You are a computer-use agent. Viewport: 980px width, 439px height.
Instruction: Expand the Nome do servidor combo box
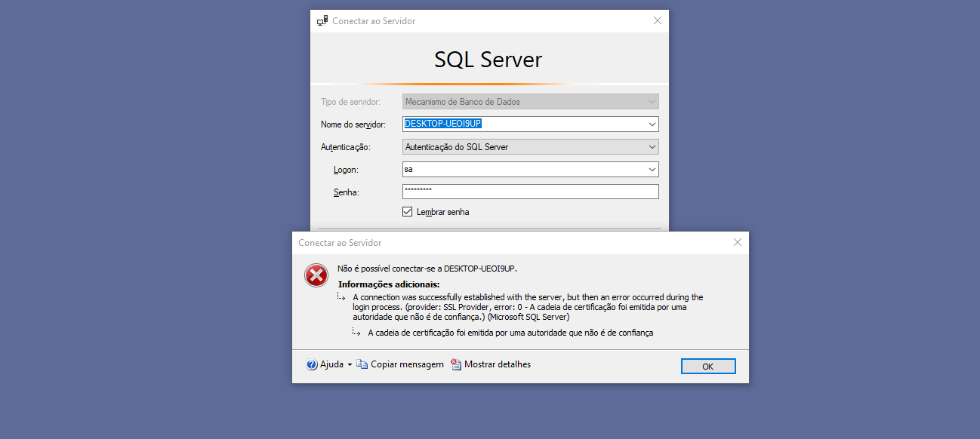pyautogui.click(x=652, y=124)
